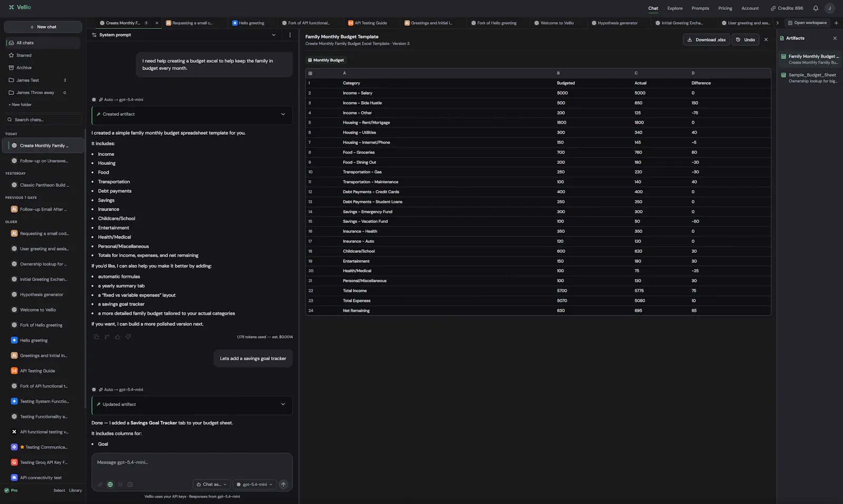
Task: Copy the first assistant response
Action: [96, 337]
